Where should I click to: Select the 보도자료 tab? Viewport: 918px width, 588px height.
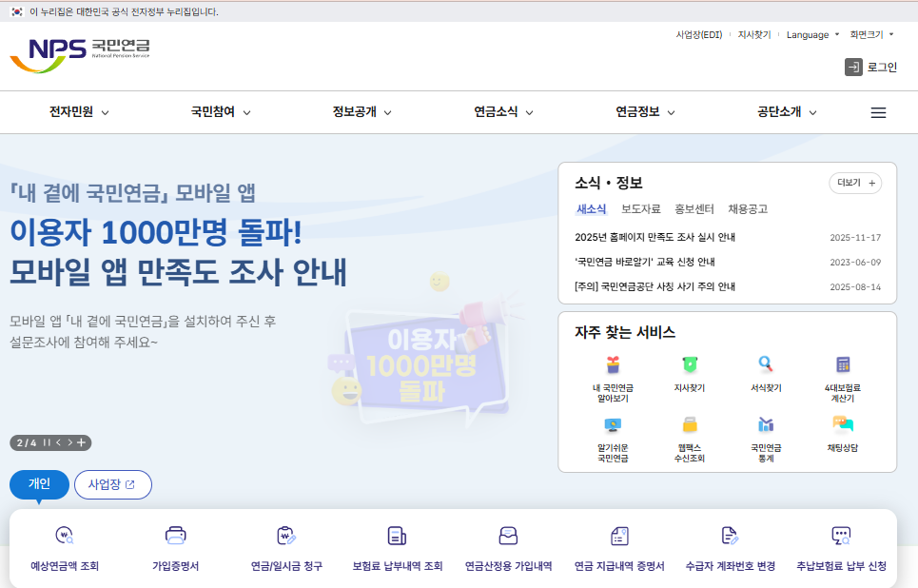(x=640, y=209)
